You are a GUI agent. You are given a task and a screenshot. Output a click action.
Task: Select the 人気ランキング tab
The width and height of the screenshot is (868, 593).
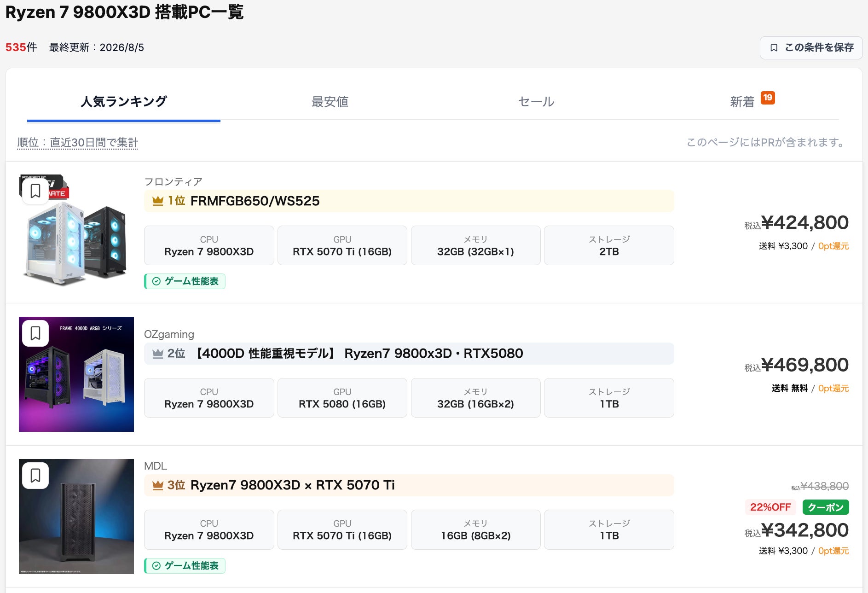point(124,102)
